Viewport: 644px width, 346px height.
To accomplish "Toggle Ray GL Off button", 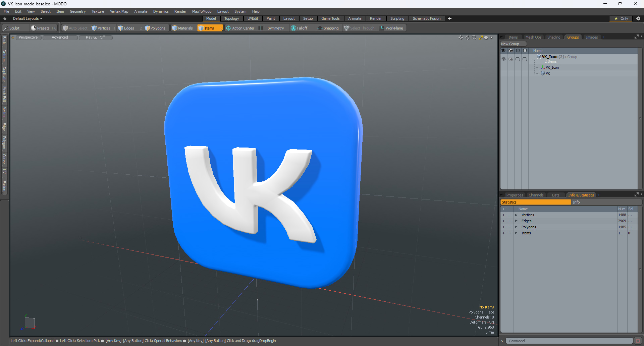I will [96, 38].
